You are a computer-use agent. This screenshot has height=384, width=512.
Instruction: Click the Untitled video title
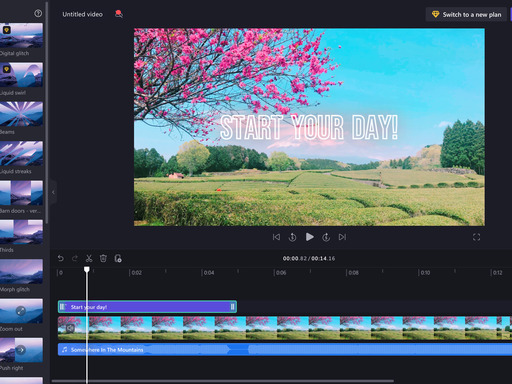coord(82,14)
